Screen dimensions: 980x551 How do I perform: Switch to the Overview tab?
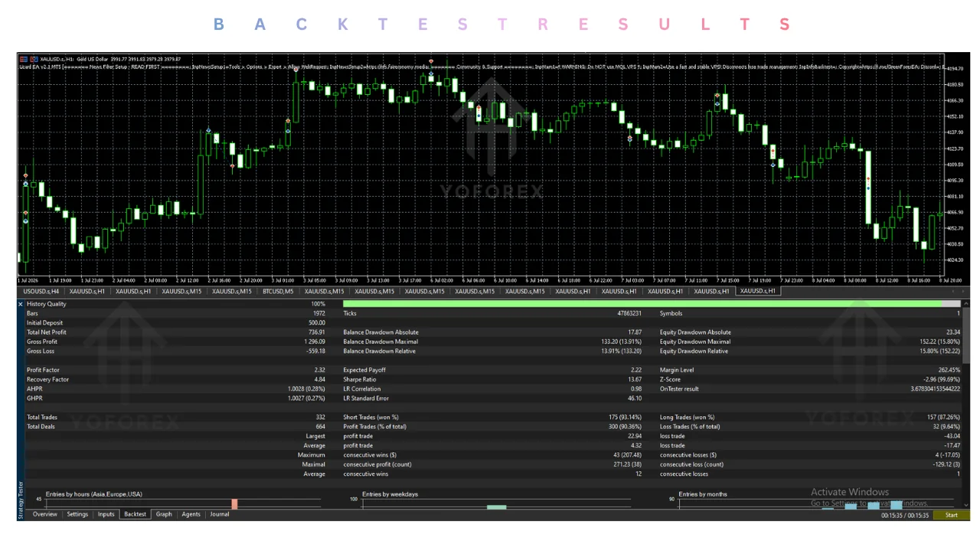click(45, 514)
